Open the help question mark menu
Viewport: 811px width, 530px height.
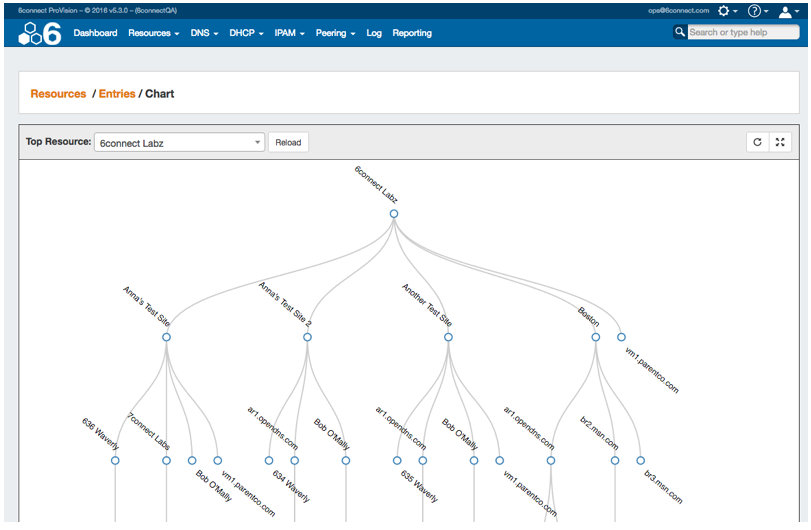pos(758,11)
